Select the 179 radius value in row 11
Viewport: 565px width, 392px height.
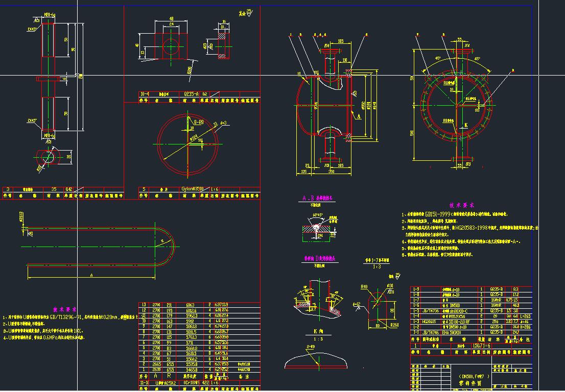point(169,315)
